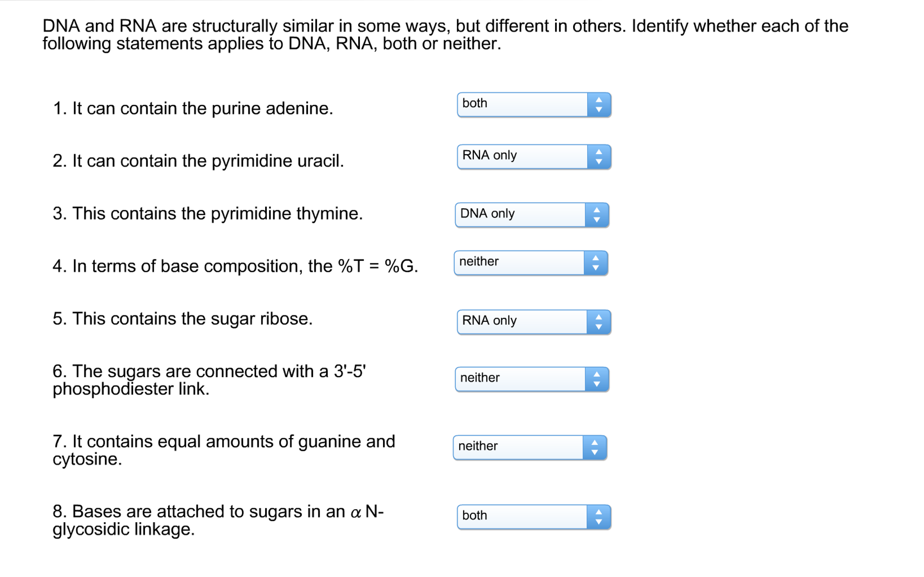Viewport: 924px width, 577px height.
Task: Click the statement text about purine adenine
Action: [x=193, y=108]
